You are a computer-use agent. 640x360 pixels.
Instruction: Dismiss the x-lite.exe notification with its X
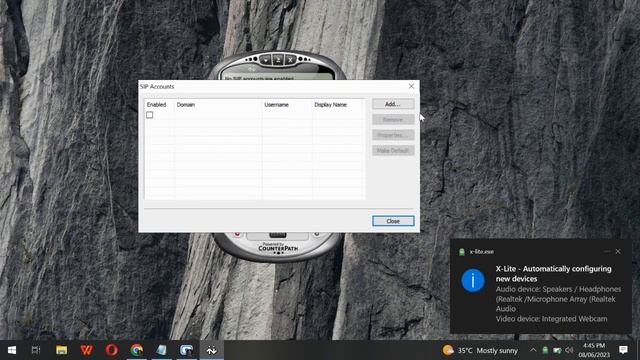tap(618, 251)
